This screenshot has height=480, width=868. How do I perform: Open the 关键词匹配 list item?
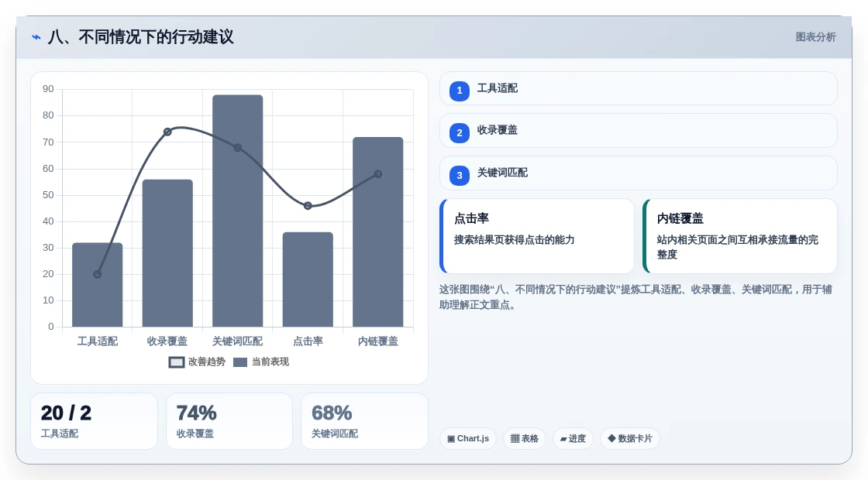pyautogui.click(x=639, y=173)
